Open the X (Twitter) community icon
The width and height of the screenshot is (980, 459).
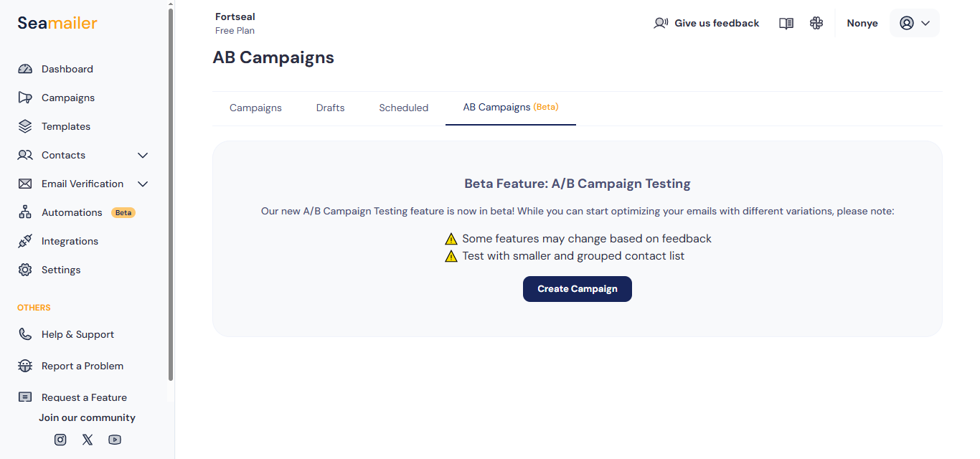click(x=88, y=440)
